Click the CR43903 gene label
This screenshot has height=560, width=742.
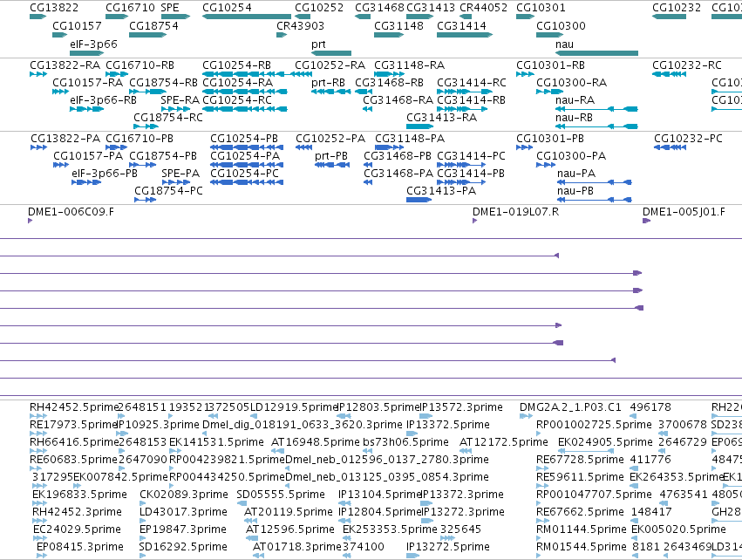tap(301, 25)
